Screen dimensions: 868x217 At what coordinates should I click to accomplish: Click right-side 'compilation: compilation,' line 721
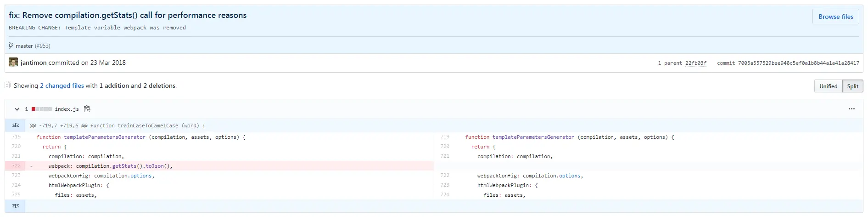(515, 156)
